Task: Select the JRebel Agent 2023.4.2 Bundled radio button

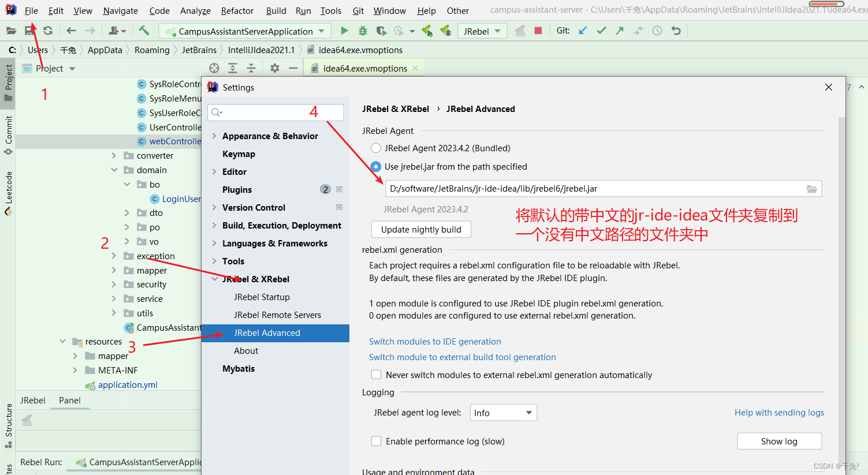Action: coord(375,148)
